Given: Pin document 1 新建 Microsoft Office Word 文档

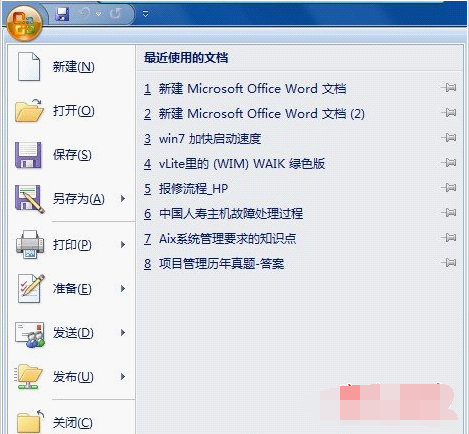Looking at the screenshot, I should tap(449, 88).
